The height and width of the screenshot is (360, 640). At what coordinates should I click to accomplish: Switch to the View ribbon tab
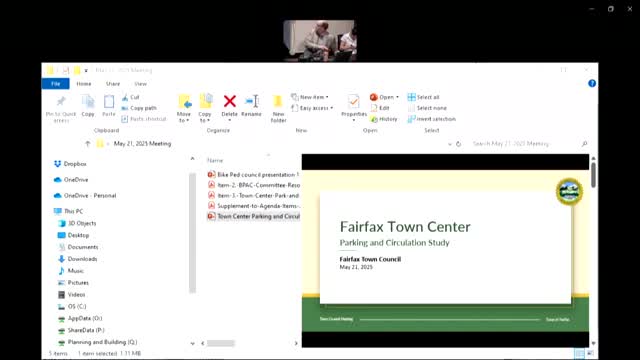tap(140, 84)
